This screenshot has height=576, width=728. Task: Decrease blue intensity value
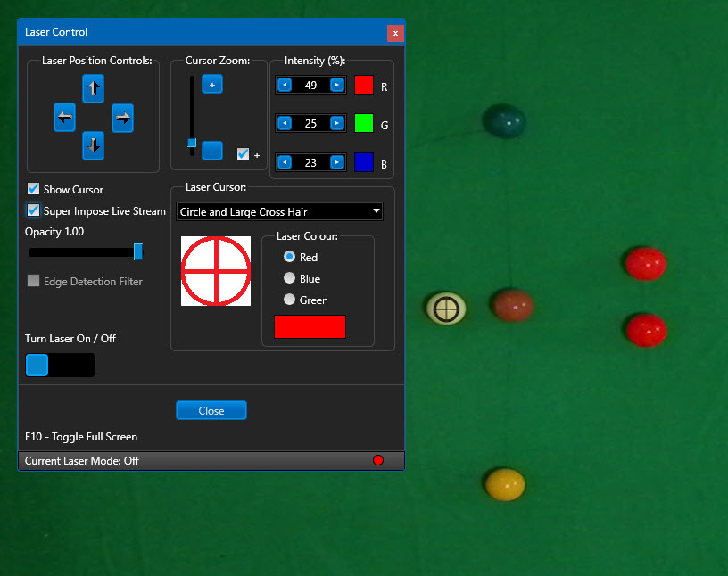(x=285, y=162)
